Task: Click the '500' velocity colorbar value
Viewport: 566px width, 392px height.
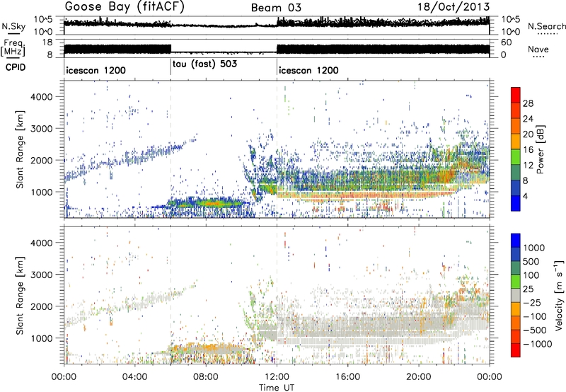Action: [531, 261]
